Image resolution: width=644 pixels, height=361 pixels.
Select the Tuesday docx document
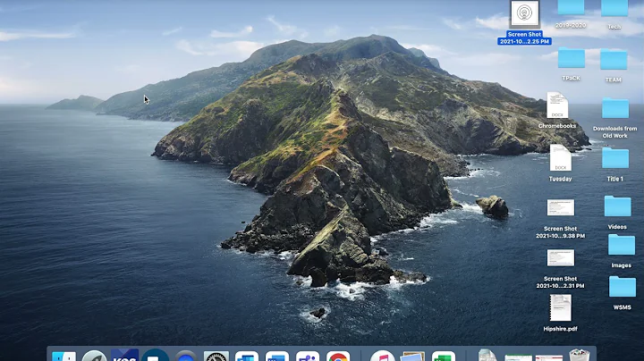click(560, 164)
